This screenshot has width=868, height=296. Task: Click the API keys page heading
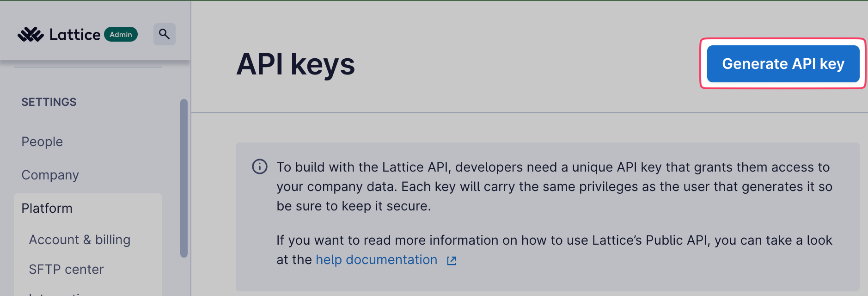(295, 64)
